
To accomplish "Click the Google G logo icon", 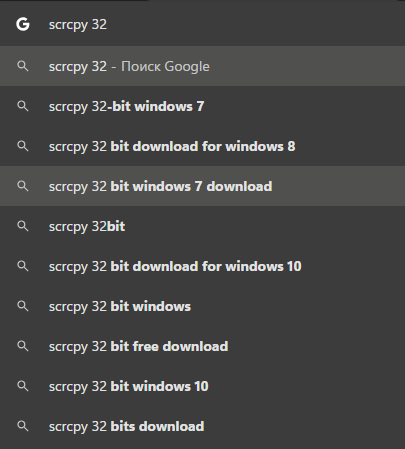I will (23, 24).
